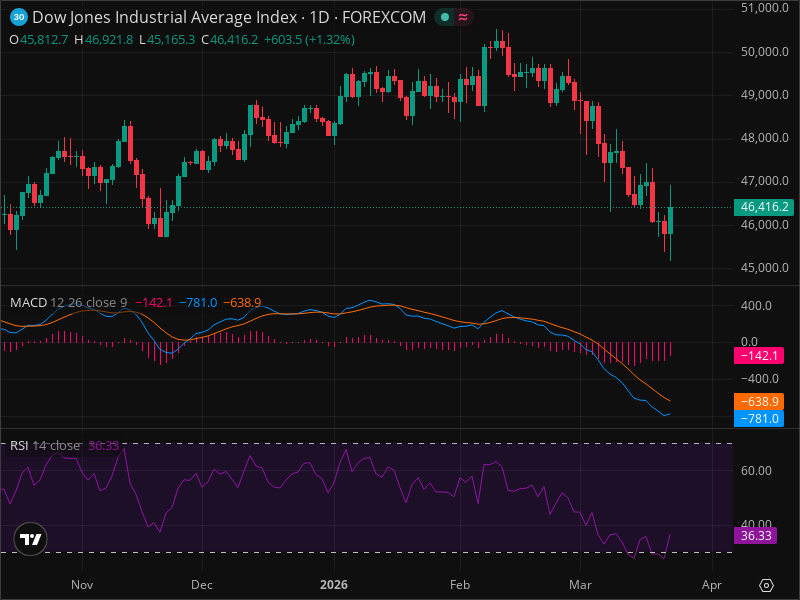Click the RSI legend value 36.33
800x600 pixels.
pyautogui.click(x=104, y=446)
